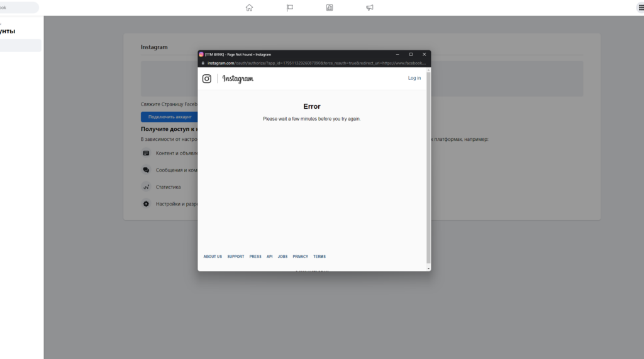Open the Jobs footer link
The width and height of the screenshot is (644, 359).
click(282, 257)
